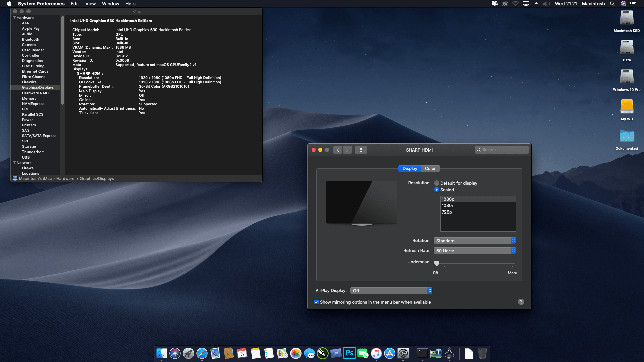Open the Edit menu
This screenshot has height=362, width=644.
(x=75, y=4)
